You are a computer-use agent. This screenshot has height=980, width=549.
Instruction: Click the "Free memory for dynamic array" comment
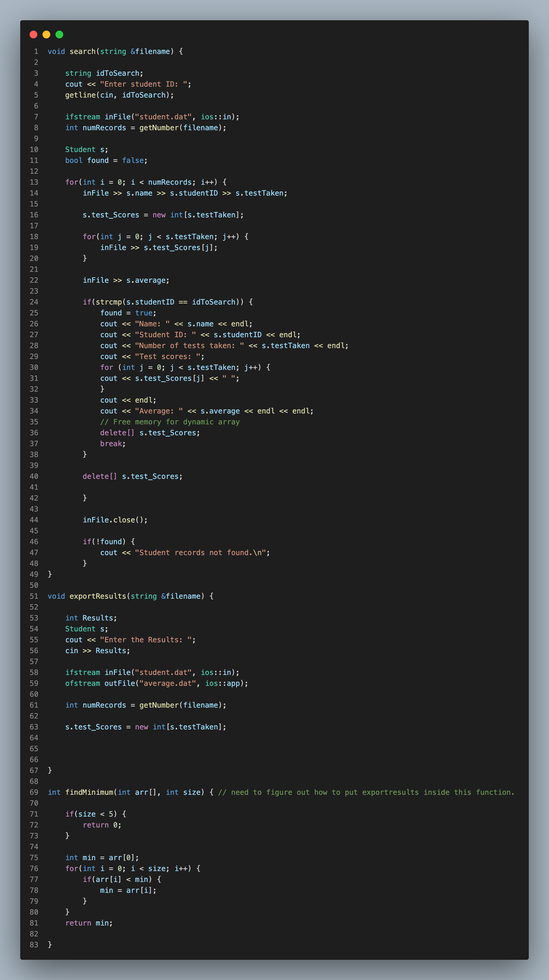170,422
